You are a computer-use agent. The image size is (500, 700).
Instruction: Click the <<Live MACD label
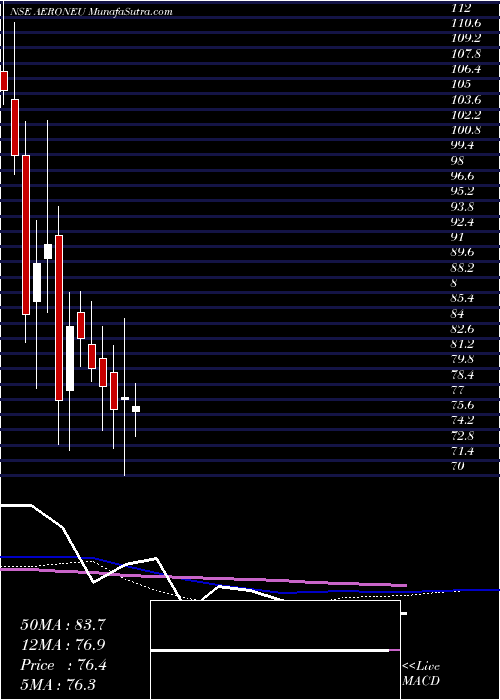click(x=421, y=674)
